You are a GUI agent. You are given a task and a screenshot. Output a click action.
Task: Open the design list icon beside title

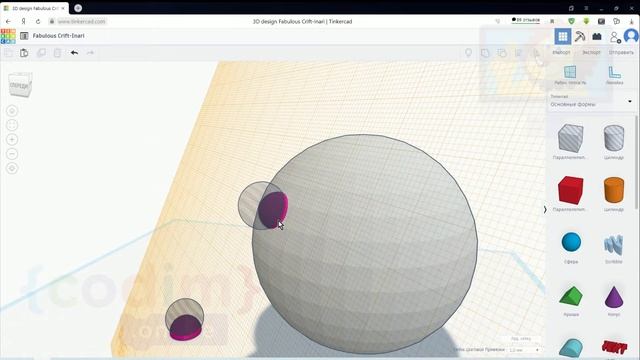(24, 36)
